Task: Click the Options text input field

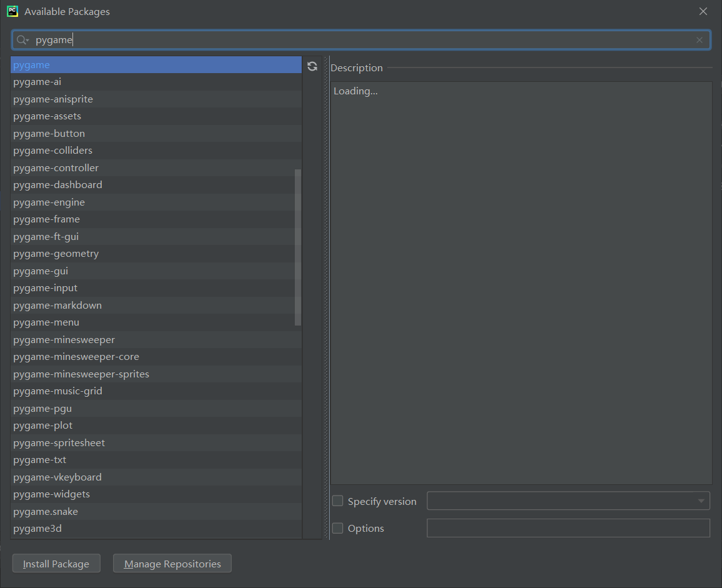Action: point(568,528)
